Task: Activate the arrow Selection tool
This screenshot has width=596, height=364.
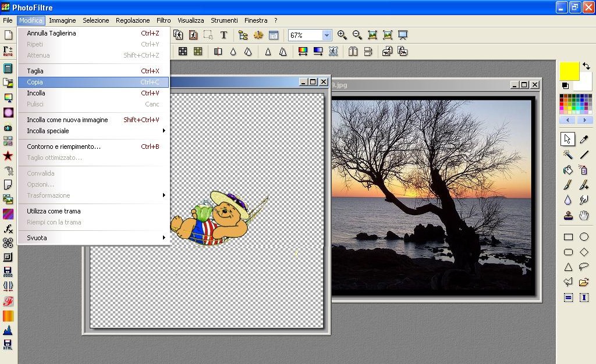Action: point(568,139)
